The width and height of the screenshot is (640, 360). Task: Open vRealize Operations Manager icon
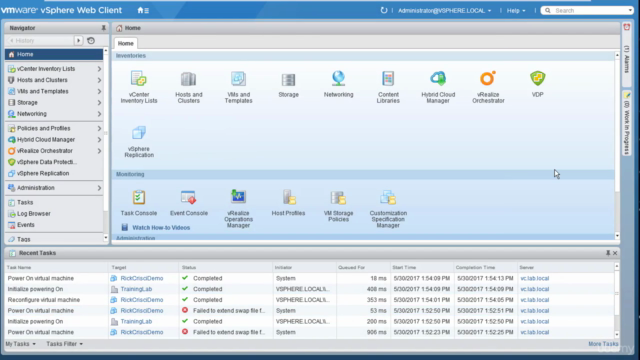point(238,197)
